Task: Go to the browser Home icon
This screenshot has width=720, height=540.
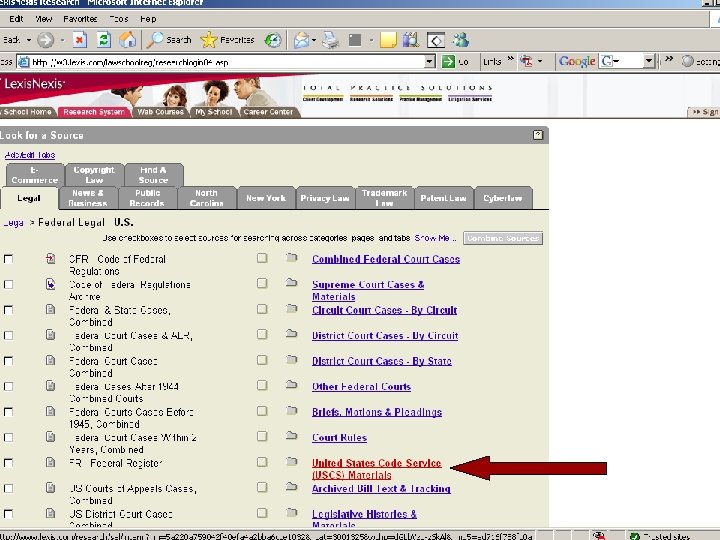Action: tap(128, 40)
